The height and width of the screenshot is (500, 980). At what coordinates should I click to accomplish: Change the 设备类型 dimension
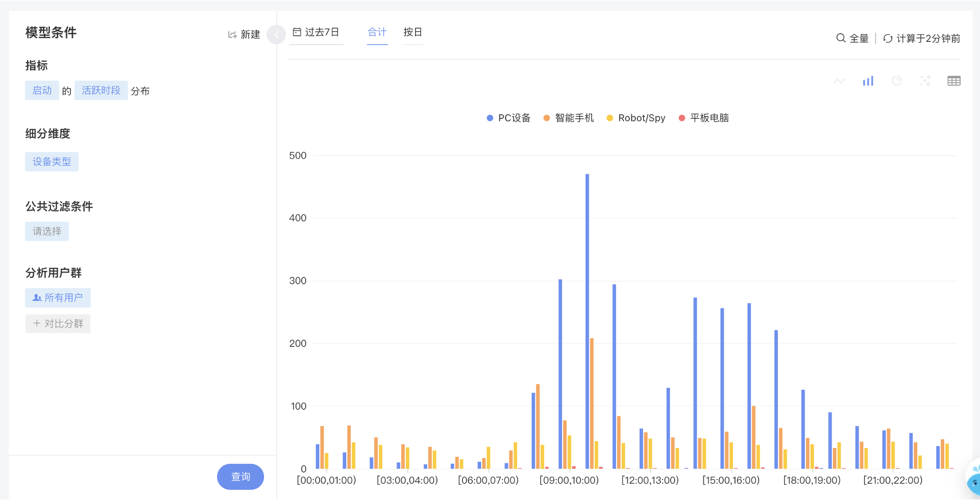tap(52, 162)
